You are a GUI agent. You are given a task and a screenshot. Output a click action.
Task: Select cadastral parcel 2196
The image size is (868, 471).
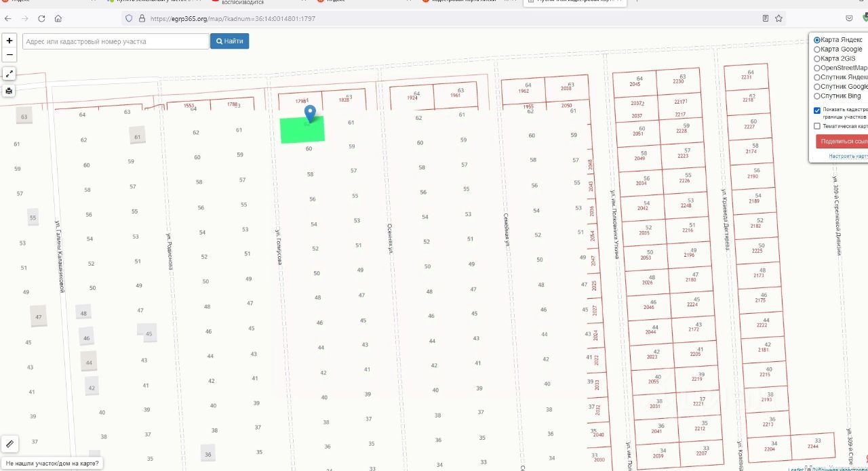point(690,255)
